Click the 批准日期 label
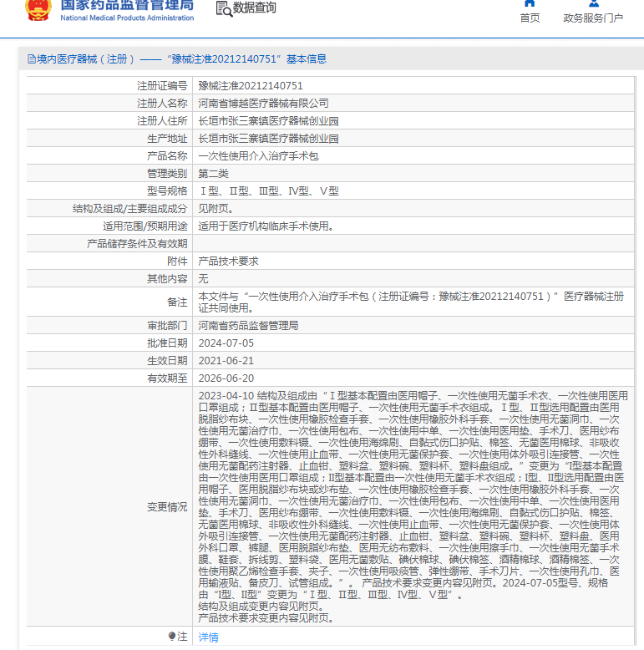 [167, 343]
